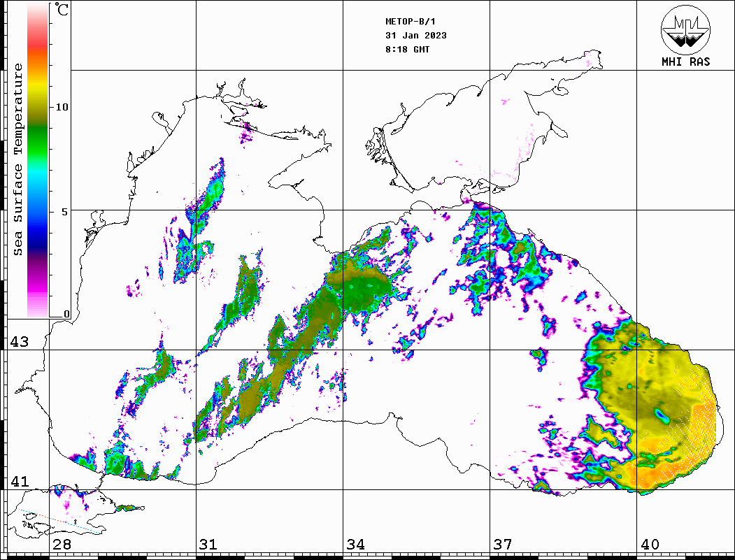Viewport: 735px width, 560px height.
Task: Click the MHI RAS logo emblem
Action: (685, 29)
